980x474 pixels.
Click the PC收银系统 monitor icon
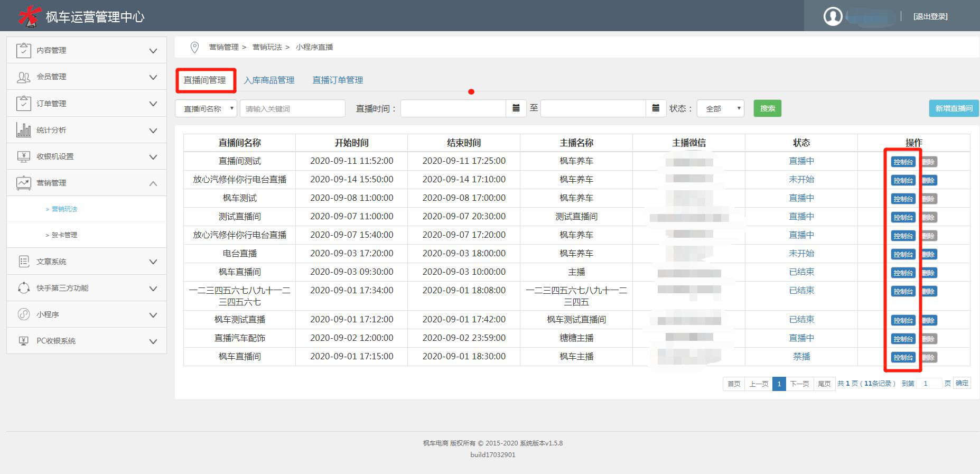(x=24, y=341)
